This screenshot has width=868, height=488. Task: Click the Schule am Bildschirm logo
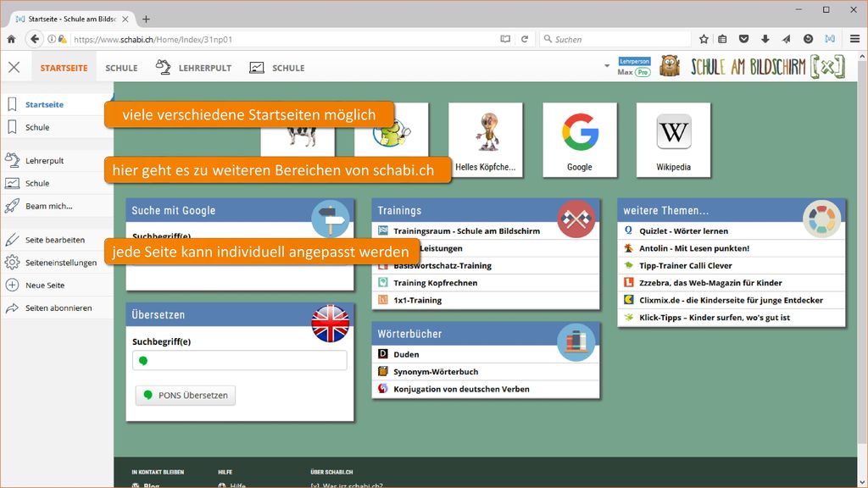[768, 67]
